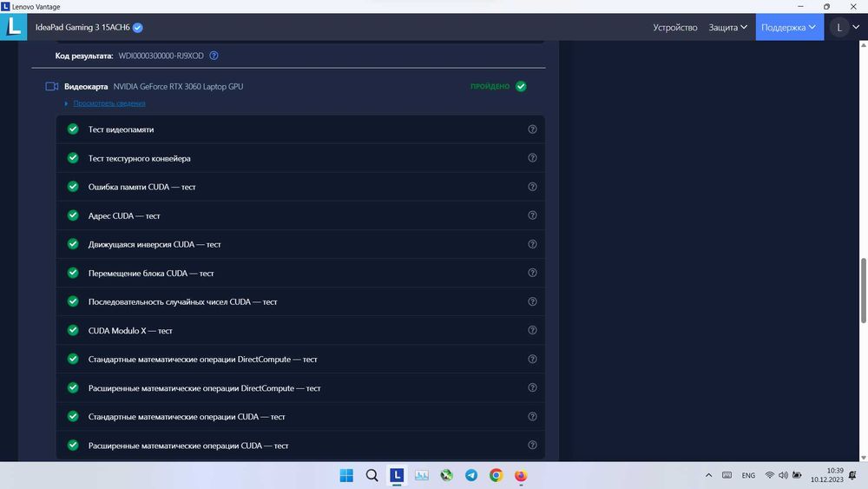Click checkmark icon of Тест видеопамяти
This screenshot has height=489, width=868.
(73, 129)
